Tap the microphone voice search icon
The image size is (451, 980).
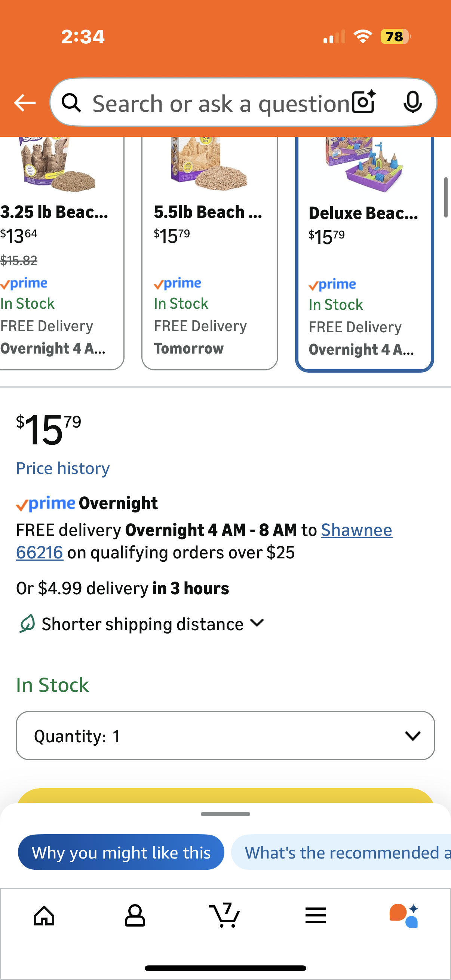click(412, 102)
